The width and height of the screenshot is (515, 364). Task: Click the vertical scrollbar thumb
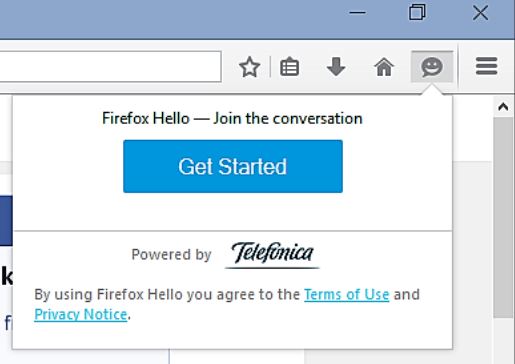(503, 217)
